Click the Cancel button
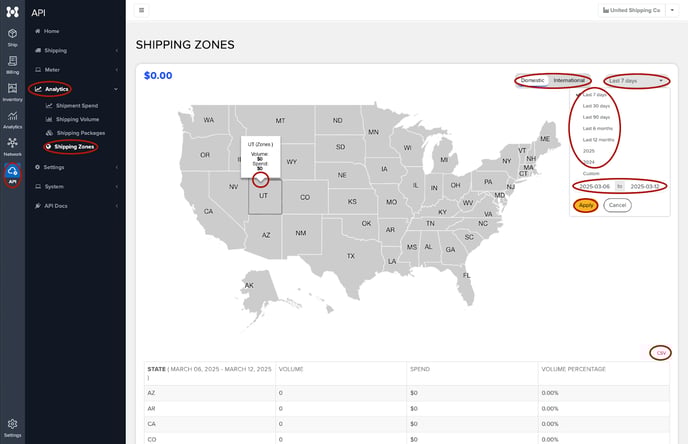The width and height of the screenshot is (688, 444). click(x=617, y=205)
